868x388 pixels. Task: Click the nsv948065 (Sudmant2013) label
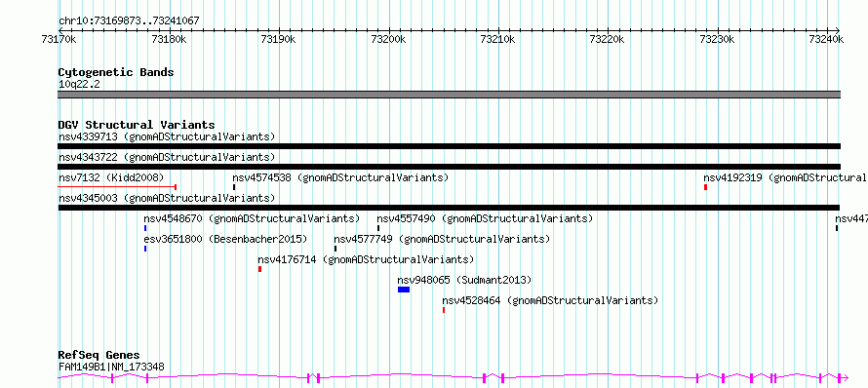click(464, 280)
